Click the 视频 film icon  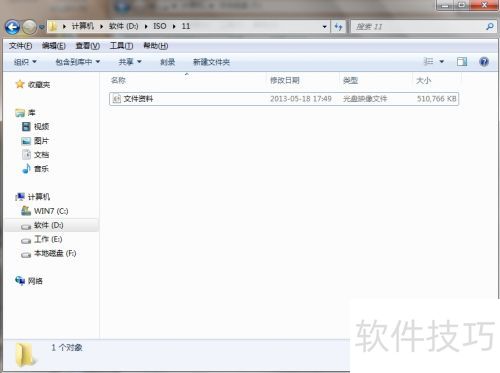click(26, 127)
